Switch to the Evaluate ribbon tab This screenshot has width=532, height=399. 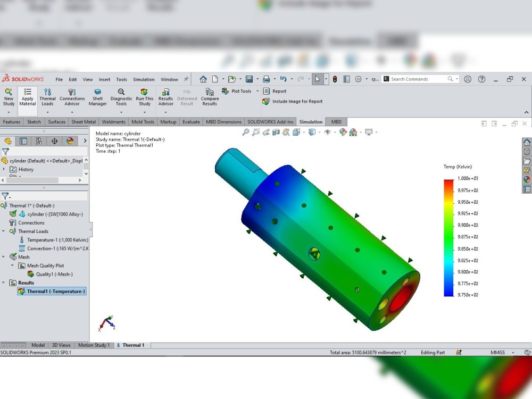(x=191, y=121)
